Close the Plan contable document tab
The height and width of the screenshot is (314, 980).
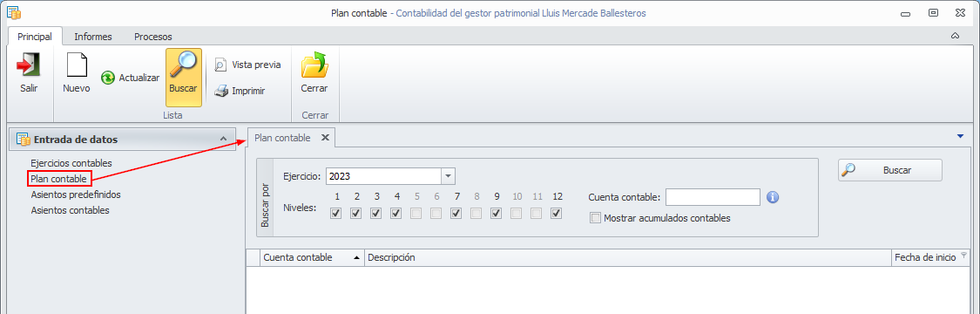click(x=324, y=138)
